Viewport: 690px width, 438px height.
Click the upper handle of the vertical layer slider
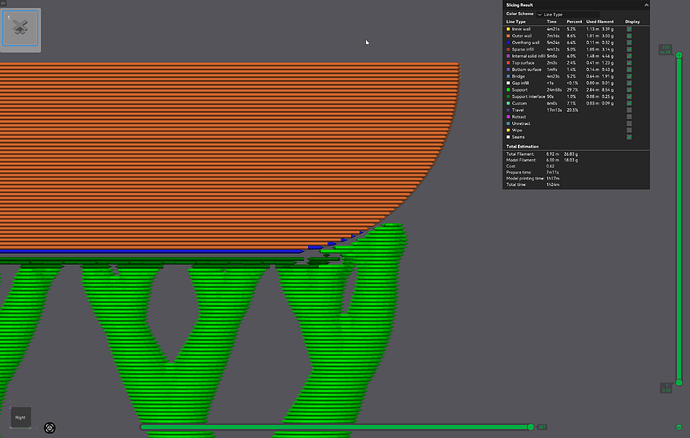click(x=679, y=55)
